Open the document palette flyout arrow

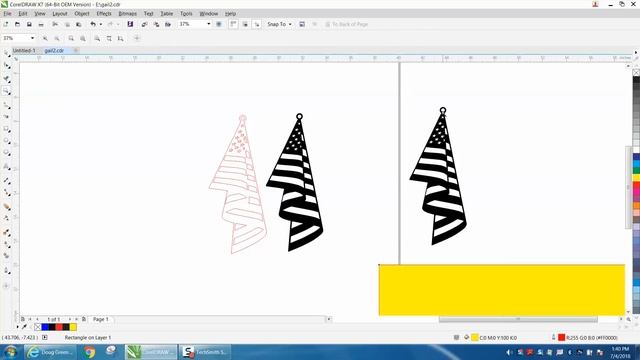point(18,327)
